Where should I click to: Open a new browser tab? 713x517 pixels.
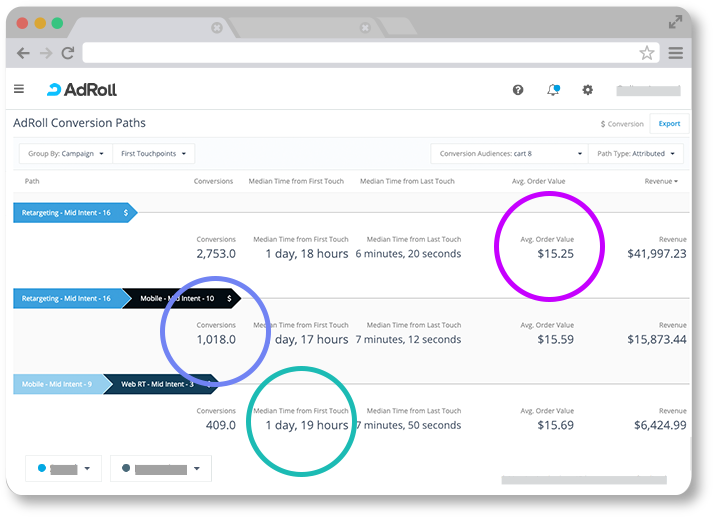[397, 28]
